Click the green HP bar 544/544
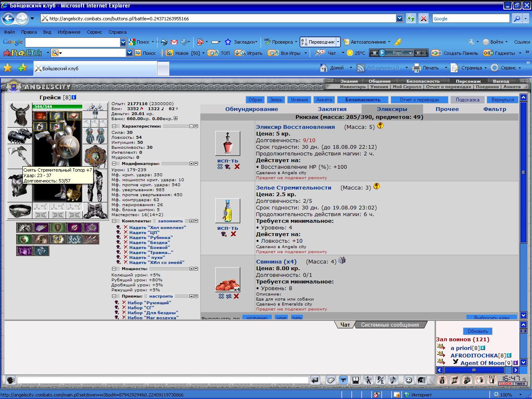Viewport: 532px width, 399px height. click(x=57, y=107)
